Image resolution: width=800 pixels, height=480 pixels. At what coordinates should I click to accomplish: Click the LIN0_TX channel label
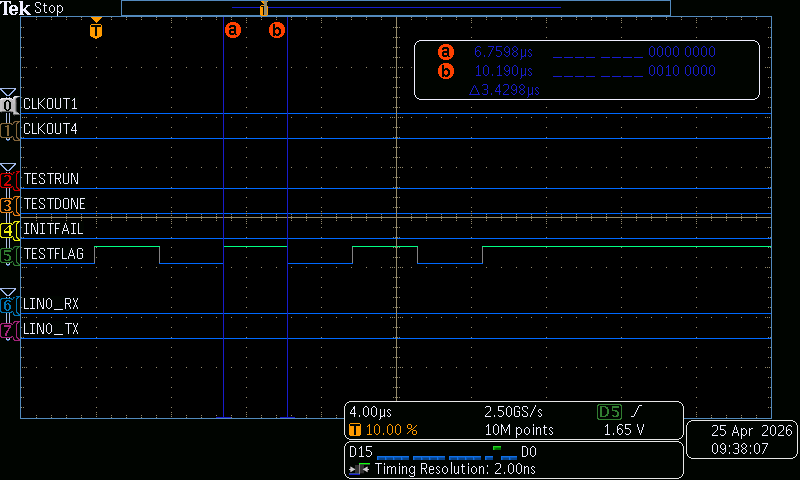51,329
